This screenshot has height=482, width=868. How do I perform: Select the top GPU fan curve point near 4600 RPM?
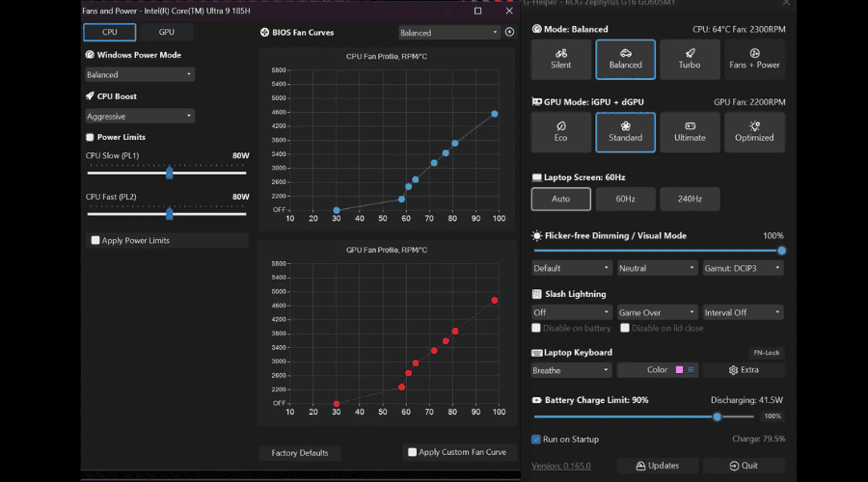(x=495, y=301)
